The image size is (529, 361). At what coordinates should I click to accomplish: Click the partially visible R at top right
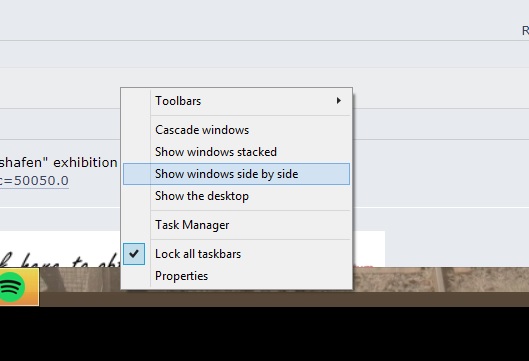(x=525, y=31)
